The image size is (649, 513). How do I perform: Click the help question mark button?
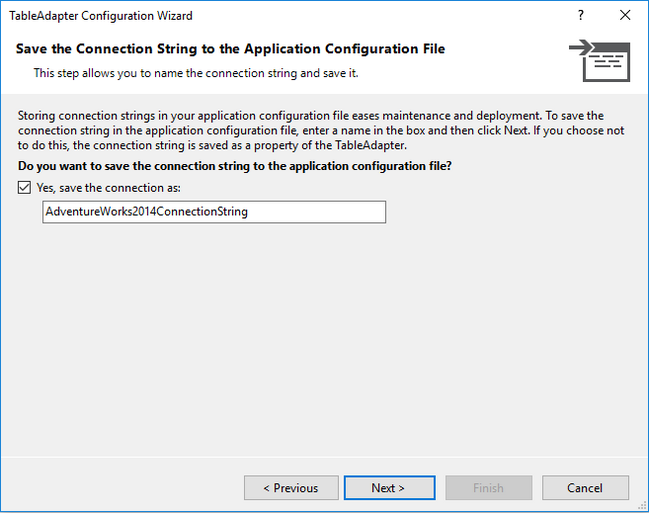[581, 15]
